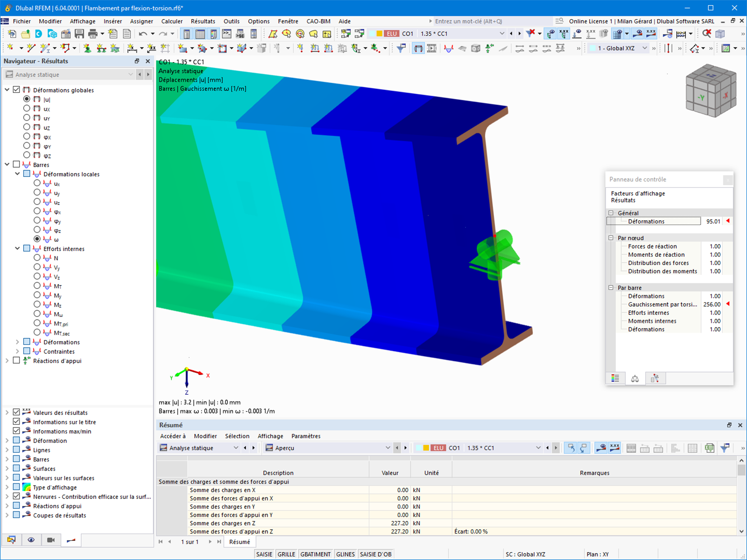Viewport: 747px width, 560px height.
Task: Expand the Type d'affichage tree node
Action: click(7, 487)
